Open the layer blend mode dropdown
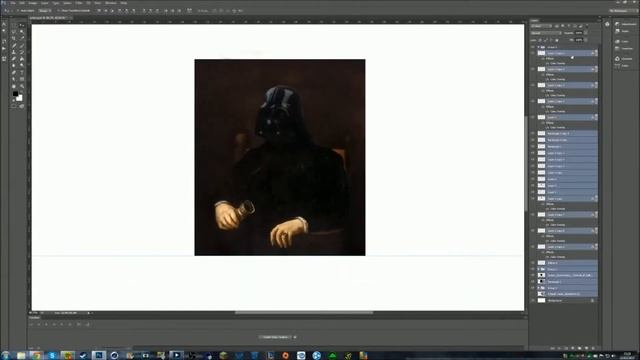Screen dimensions: 640x360 click(546, 33)
